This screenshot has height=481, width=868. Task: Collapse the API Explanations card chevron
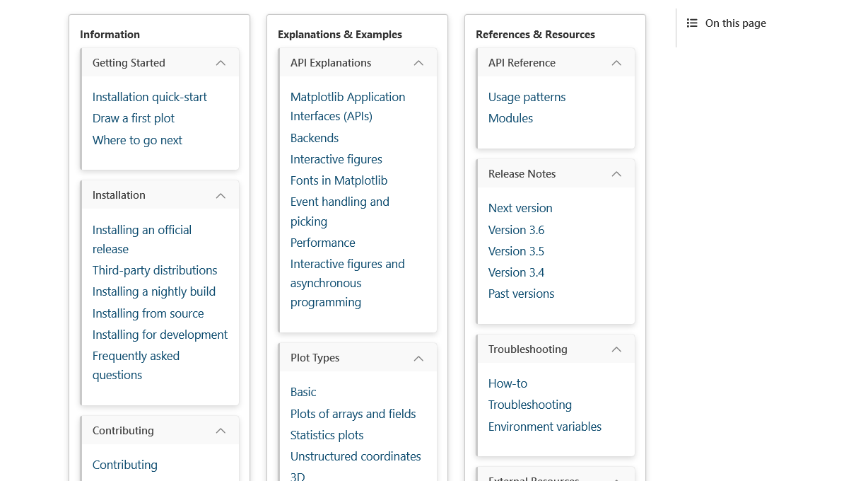(418, 63)
